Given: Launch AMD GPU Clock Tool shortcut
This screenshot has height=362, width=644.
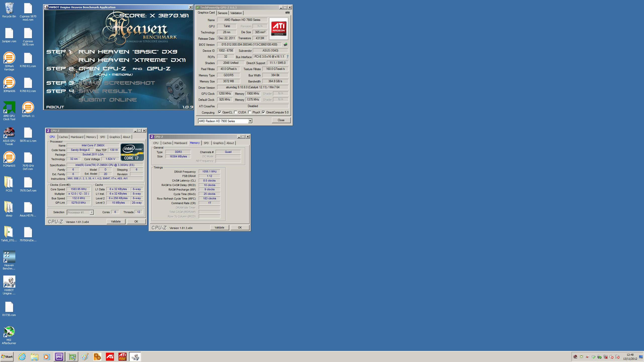Looking at the screenshot, I should (x=9, y=111).
